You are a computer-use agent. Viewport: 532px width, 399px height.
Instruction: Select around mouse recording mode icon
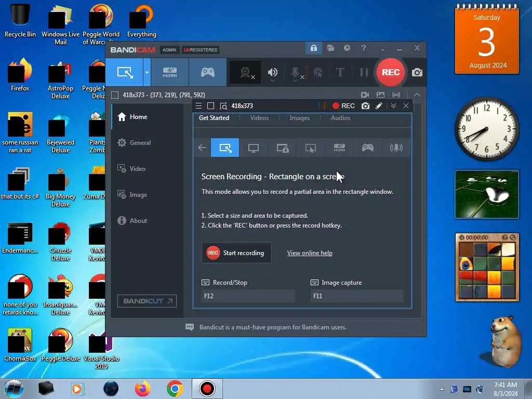point(311,148)
